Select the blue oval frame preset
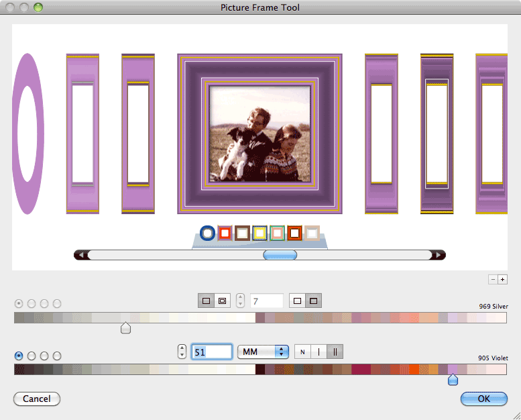Image resolution: width=521 pixels, height=420 pixels. (208, 233)
